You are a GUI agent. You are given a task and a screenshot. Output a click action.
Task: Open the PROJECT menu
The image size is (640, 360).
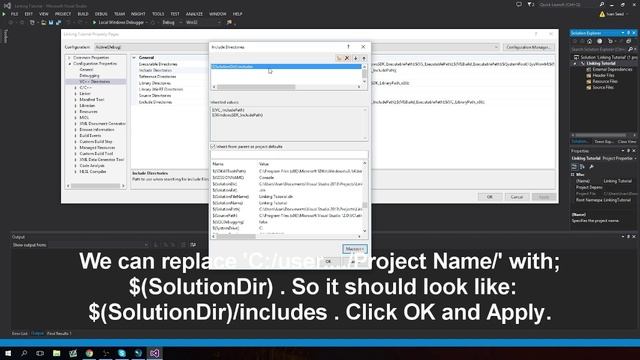click(63, 14)
